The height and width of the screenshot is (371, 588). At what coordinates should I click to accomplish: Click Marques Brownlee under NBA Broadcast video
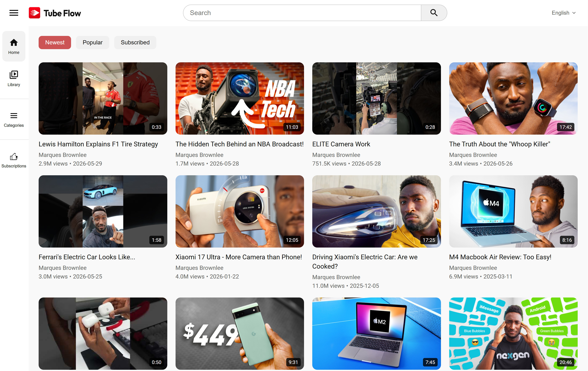click(x=199, y=155)
